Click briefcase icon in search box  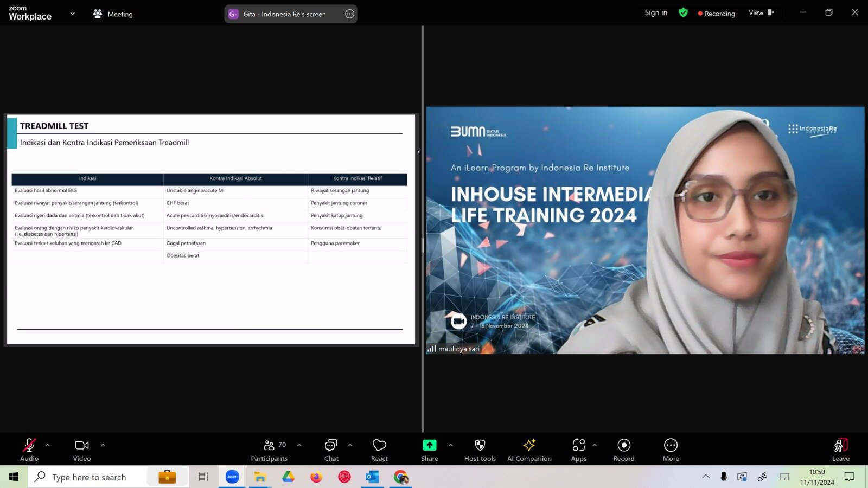[167, 477]
